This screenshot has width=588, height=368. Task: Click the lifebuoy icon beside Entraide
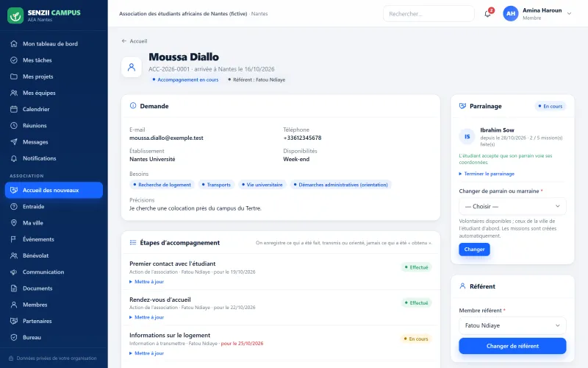pos(14,207)
